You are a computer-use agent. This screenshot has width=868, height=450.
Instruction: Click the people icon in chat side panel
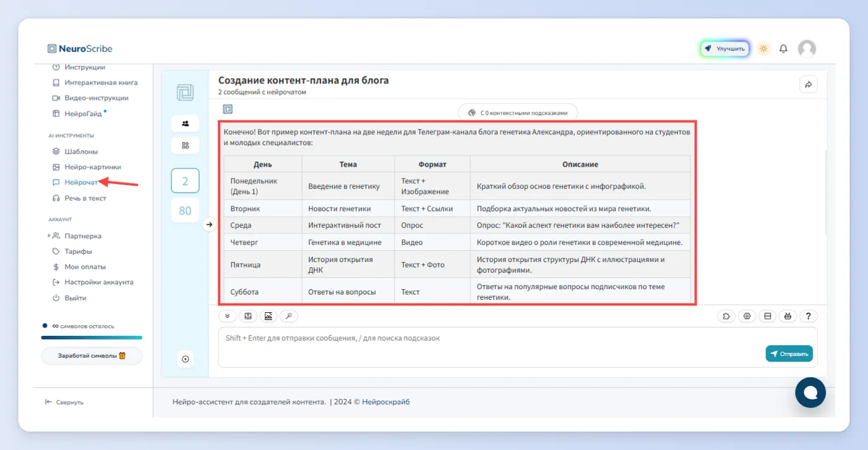[x=185, y=124]
